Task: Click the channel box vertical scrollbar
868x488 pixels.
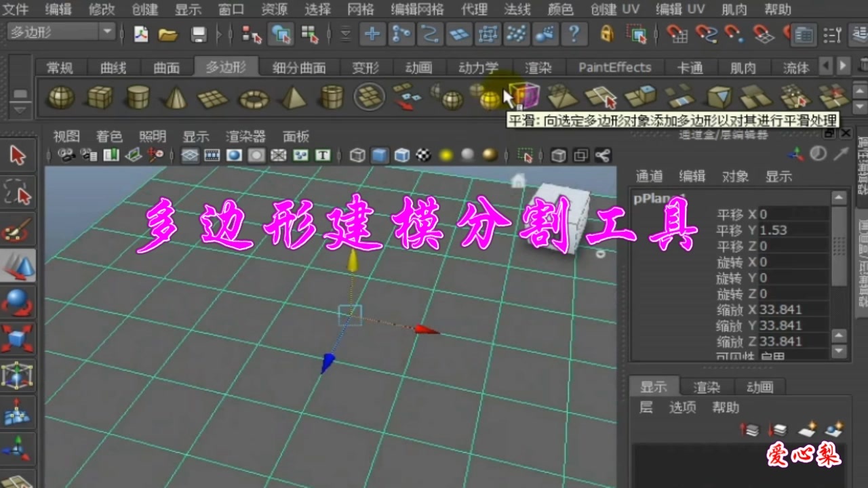Action: [840, 245]
